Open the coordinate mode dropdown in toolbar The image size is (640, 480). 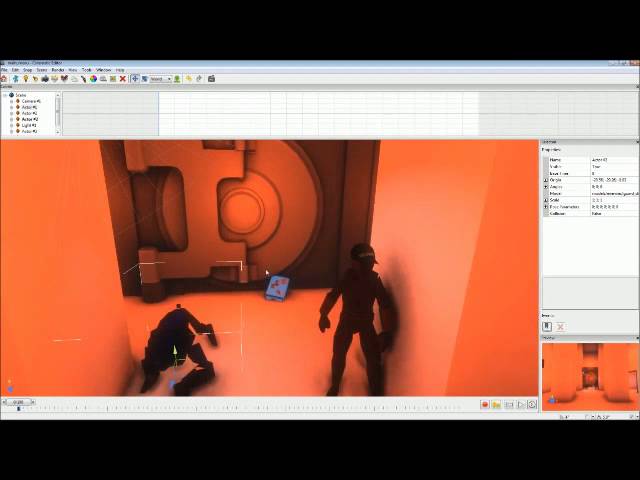pyautogui.click(x=161, y=79)
